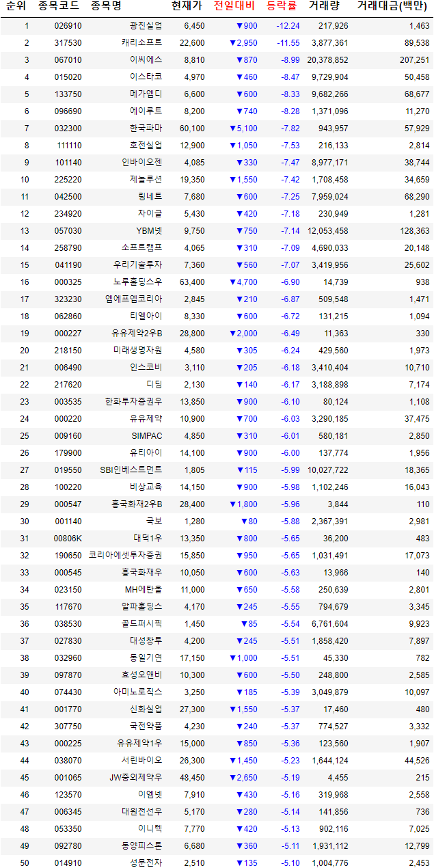
Task: Click stock name 소프트캠프
Action: tap(141, 248)
